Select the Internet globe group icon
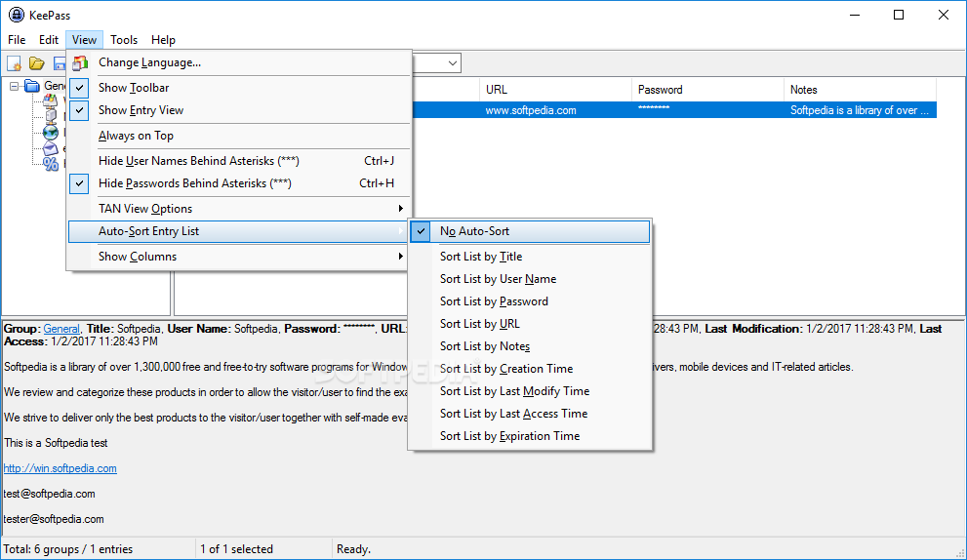Image resolution: width=967 pixels, height=560 pixels. (51, 132)
